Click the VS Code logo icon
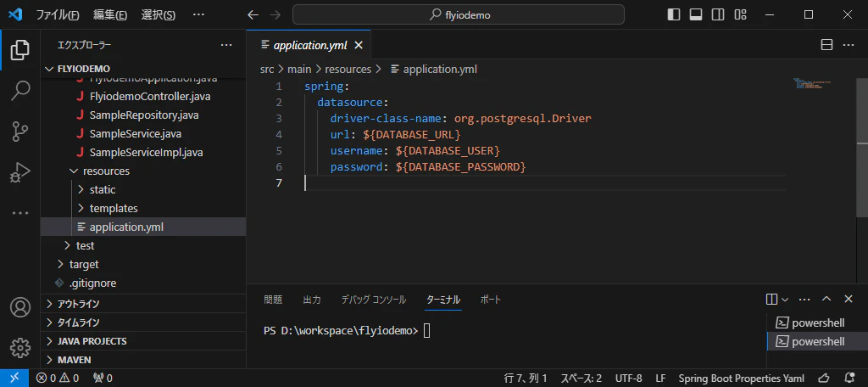 tap(15, 15)
